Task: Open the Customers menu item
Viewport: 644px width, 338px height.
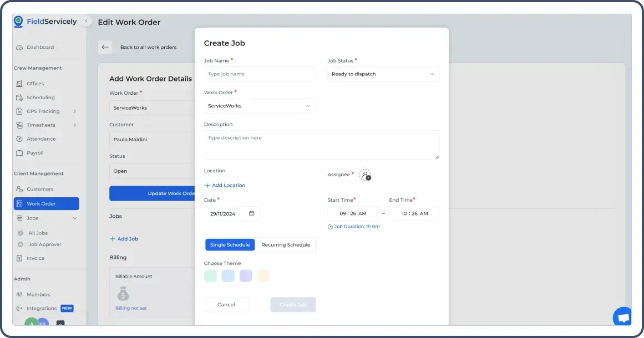Action: coord(40,189)
